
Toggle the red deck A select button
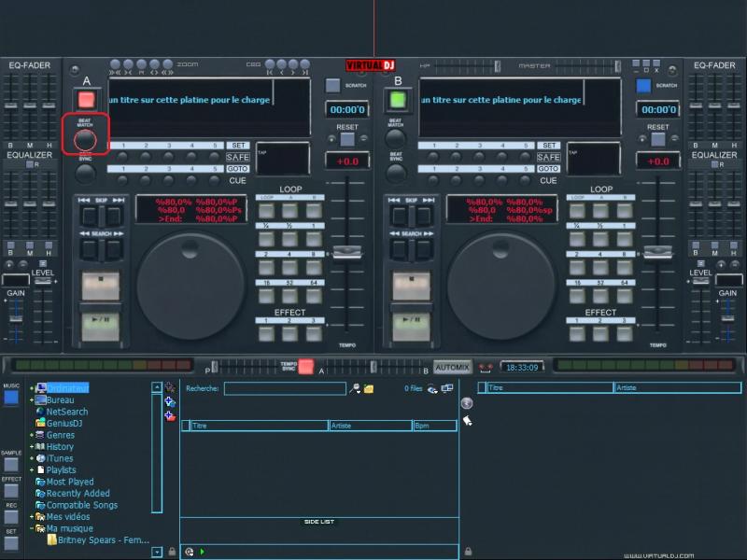pyautogui.click(x=86, y=100)
